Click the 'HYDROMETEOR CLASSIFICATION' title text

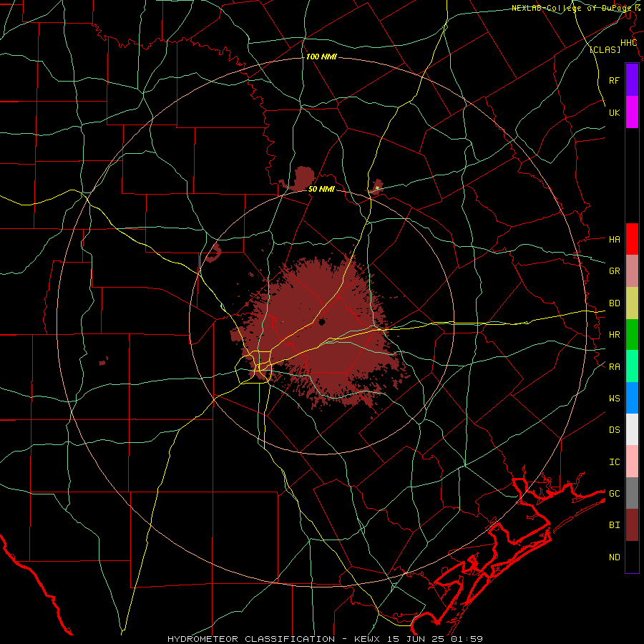251,639
